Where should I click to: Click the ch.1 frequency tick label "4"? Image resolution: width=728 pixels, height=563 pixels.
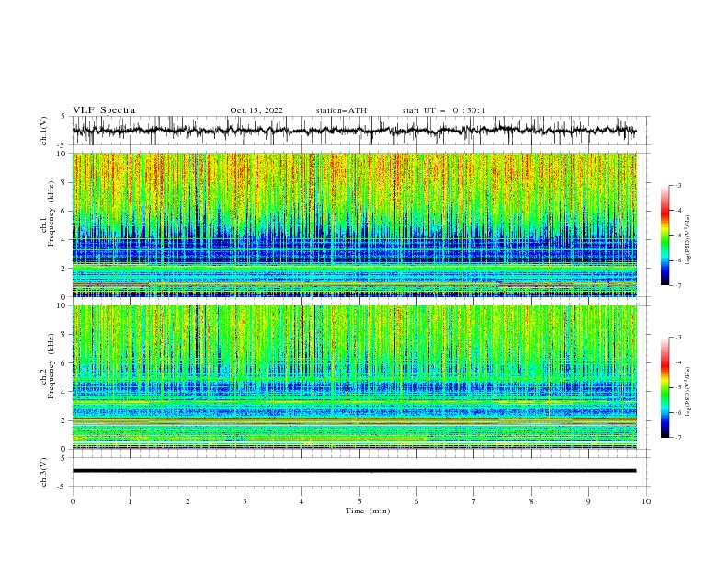(64, 240)
